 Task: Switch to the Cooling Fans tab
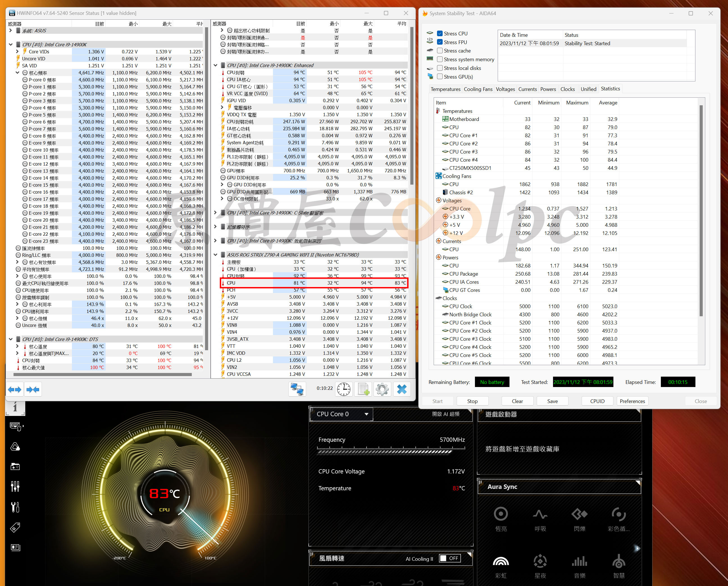click(478, 89)
